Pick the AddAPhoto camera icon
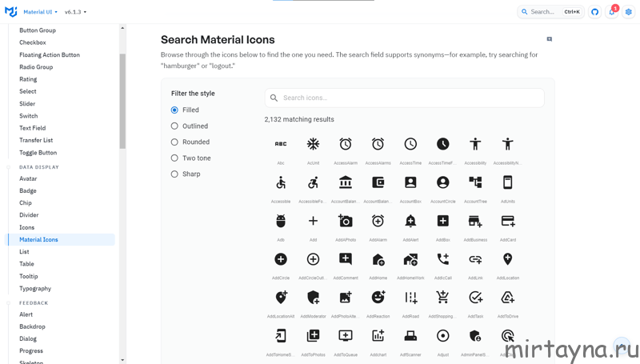 (x=346, y=221)
